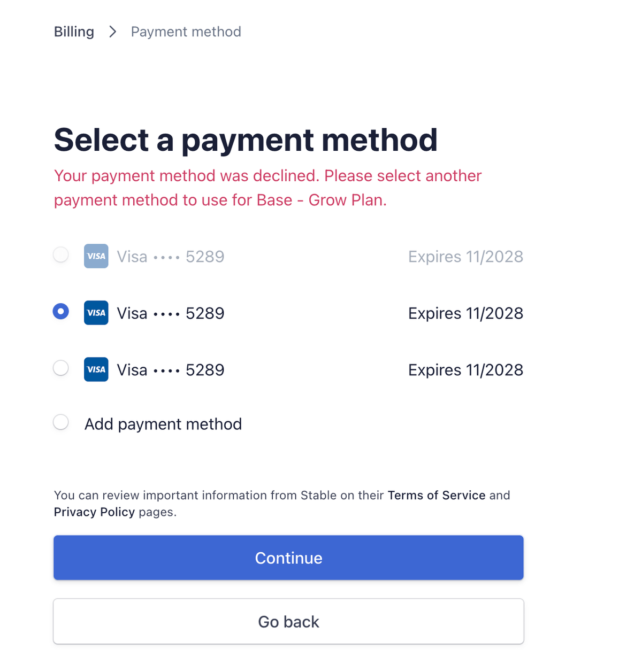Click the grayed-out Visa icon on the first card
The height and width of the screenshot is (672, 642).
coord(96,256)
